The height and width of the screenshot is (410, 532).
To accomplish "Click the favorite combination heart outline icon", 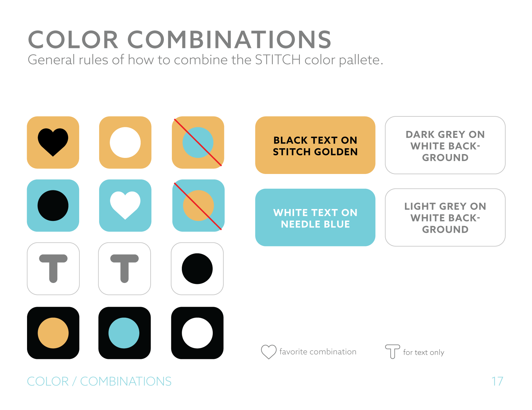I will pos(268,351).
